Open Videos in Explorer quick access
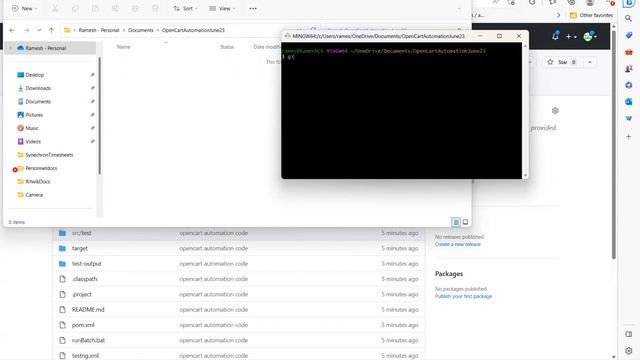 (x=33, y=142)
